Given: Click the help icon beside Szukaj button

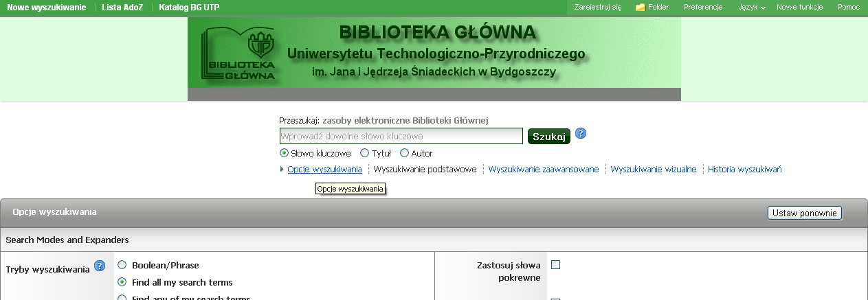Looking at the screenshot, I should (x=581, y=133).
